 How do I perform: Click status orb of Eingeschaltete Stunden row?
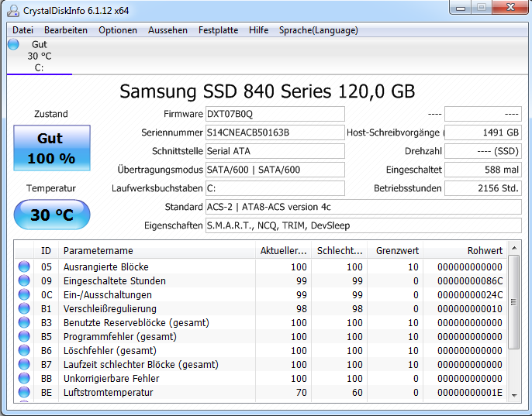(x=24, y=280)
